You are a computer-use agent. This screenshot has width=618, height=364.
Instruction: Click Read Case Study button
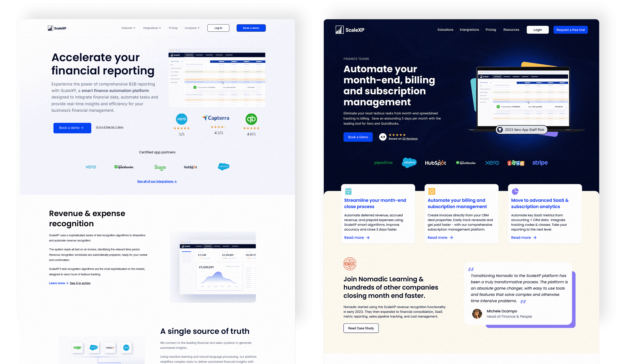[x=361, y=328]
